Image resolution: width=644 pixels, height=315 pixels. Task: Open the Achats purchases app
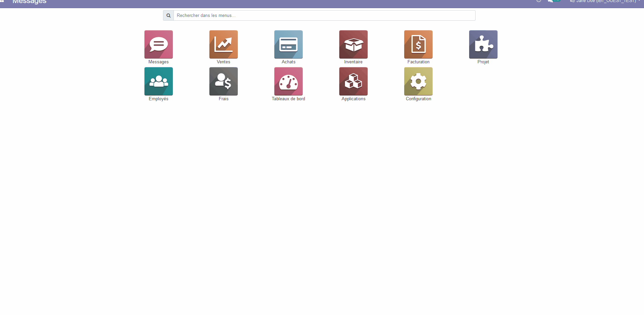point(288,44)
